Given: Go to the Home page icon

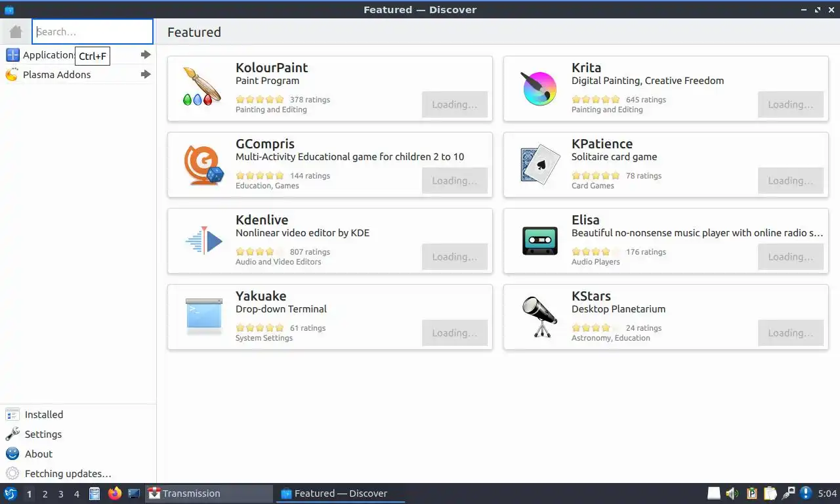Looking at the screenshot, I should (16, 31).
